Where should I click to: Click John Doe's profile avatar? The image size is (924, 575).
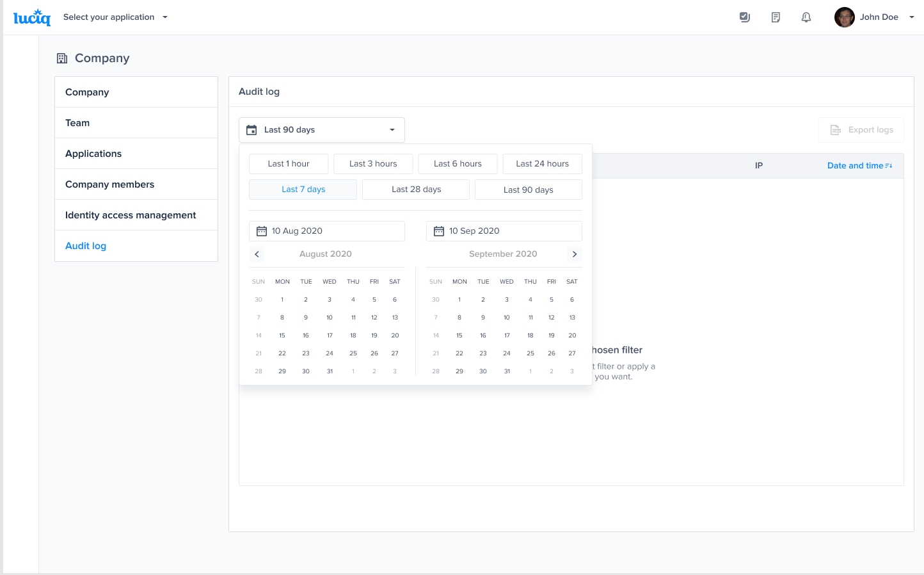pyautogui.click(x=844, y=17)
